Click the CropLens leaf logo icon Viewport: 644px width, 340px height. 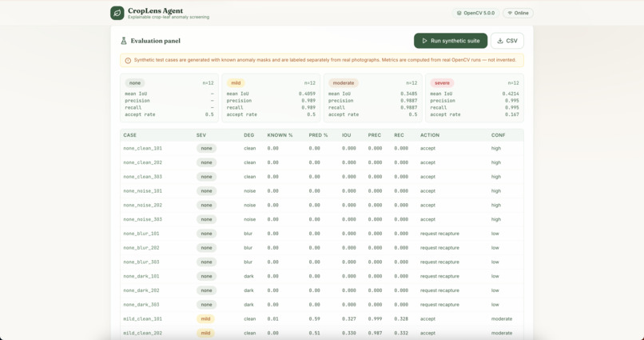(x=117, y=13)
